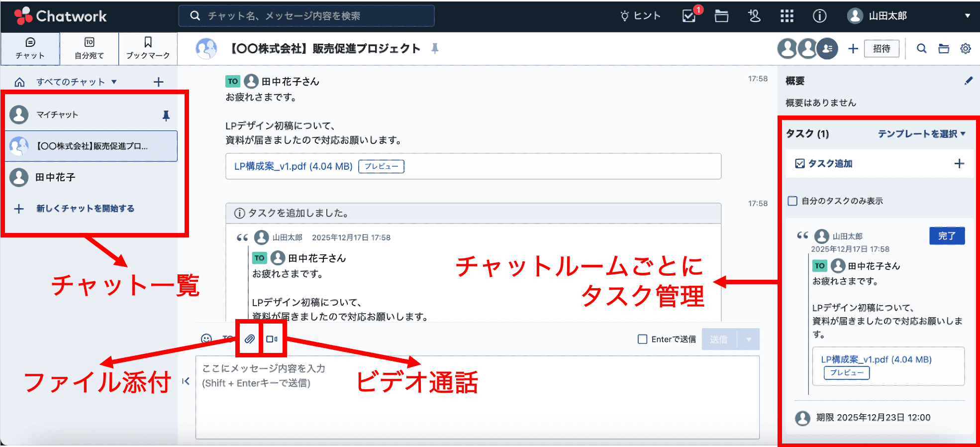The width and height of the screenshot is (980, 447).
Task: Click the 送信 button
Action: (x=719, y=339)
